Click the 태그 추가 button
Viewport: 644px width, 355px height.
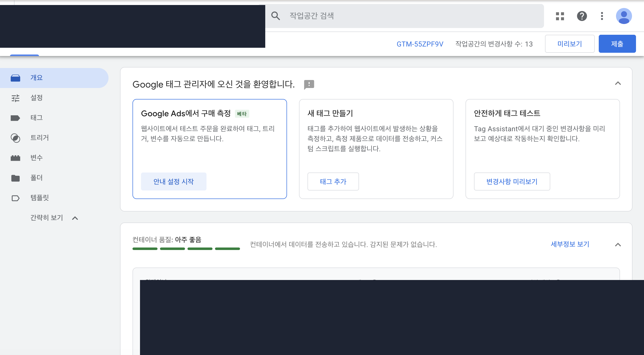[x=333, y=181]
